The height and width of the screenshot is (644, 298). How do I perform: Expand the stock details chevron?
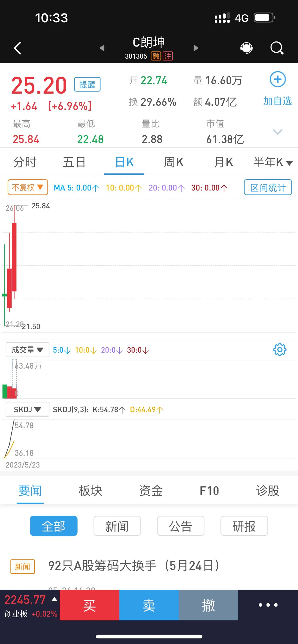pyautogui.click(x=278, y=132)
